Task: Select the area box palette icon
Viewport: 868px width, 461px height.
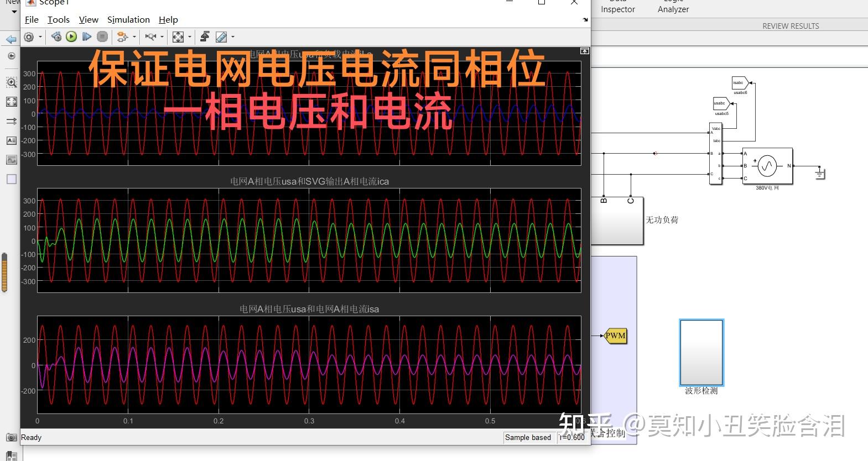Action: [x=11, y=179]
